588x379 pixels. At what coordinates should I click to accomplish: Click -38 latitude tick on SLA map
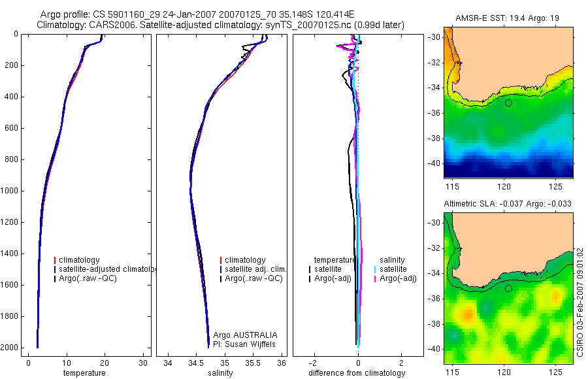click(434, 324)
